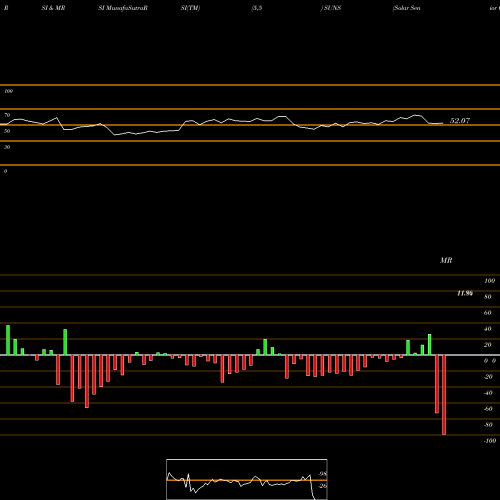
Task: Click the 70 level label on RSI axis
Action: point(7,115)
